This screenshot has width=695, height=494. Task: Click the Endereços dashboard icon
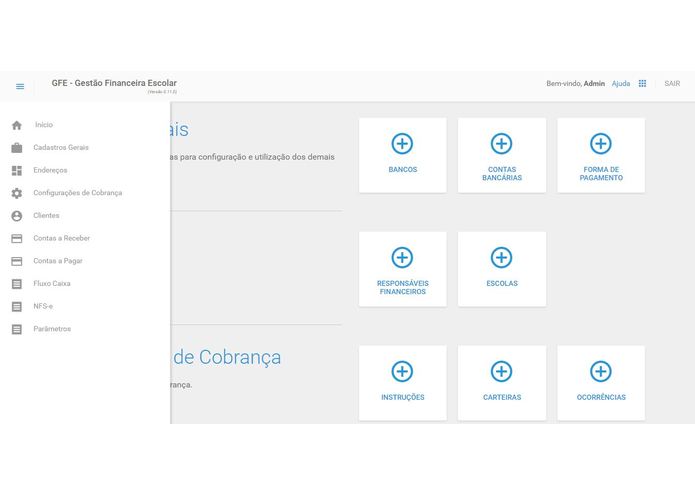pos(17,171)
